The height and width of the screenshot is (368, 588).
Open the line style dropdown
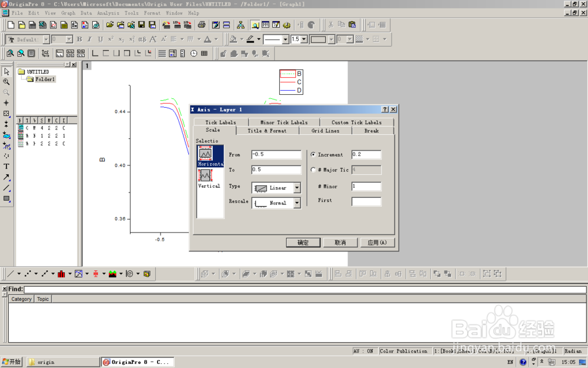click(285, 39)
